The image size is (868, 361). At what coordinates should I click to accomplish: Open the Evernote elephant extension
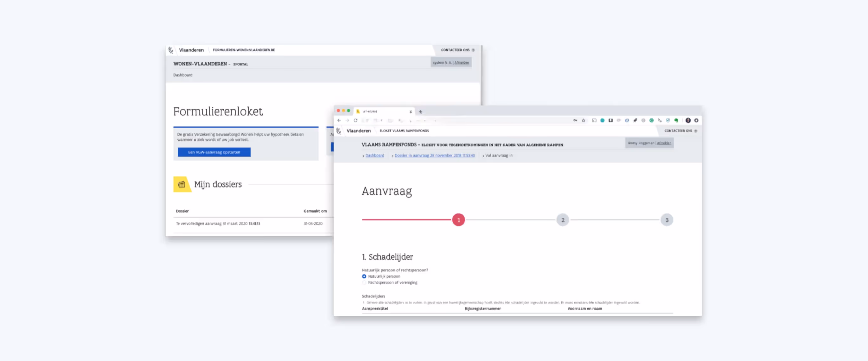[x=676, y=120]
